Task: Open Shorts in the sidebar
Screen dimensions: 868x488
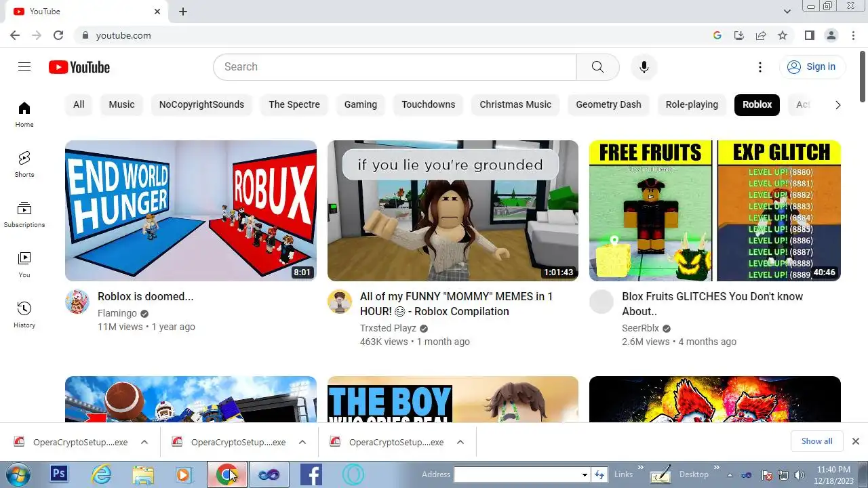Action: (x=24, y=165)
